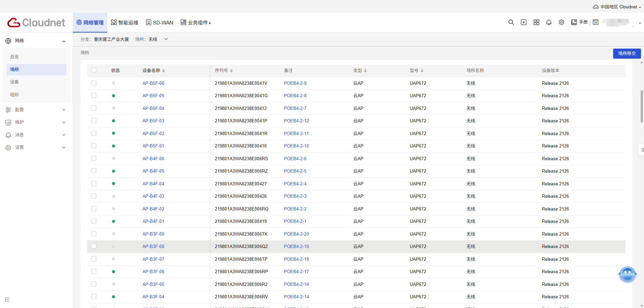Image resolution: width=644 pixels, height=308 pixels.
Task: Click the vertical scrollbar thumb
Action: [642, 106]
